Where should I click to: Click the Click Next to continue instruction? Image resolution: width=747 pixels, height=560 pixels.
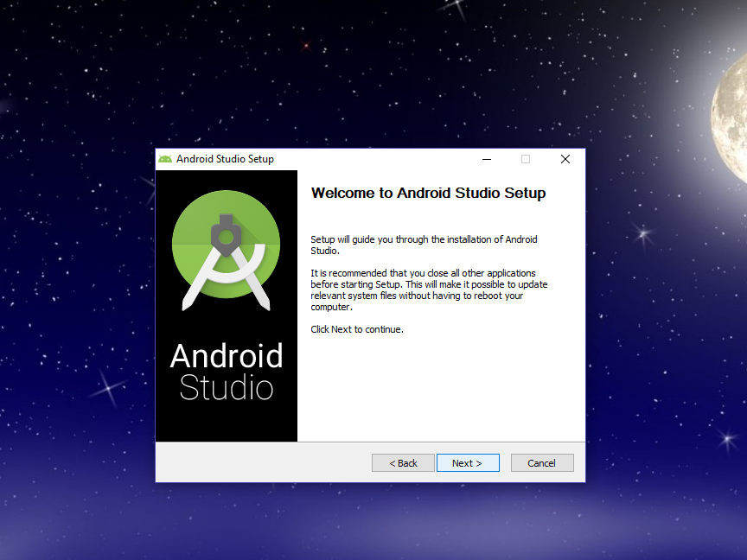[356, 329]
